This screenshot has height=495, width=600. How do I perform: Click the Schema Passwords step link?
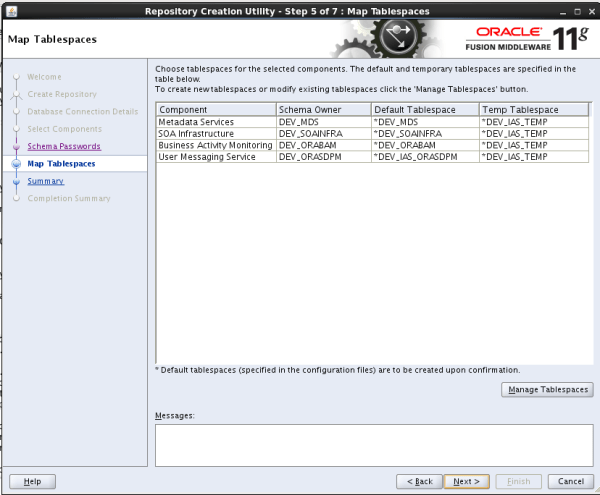[64, 146]
